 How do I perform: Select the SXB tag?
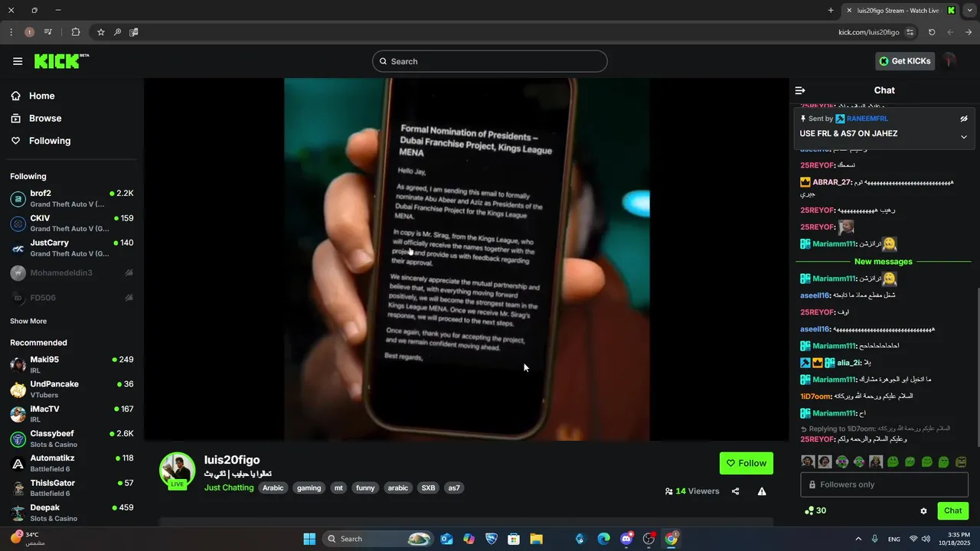click(428, 487)
